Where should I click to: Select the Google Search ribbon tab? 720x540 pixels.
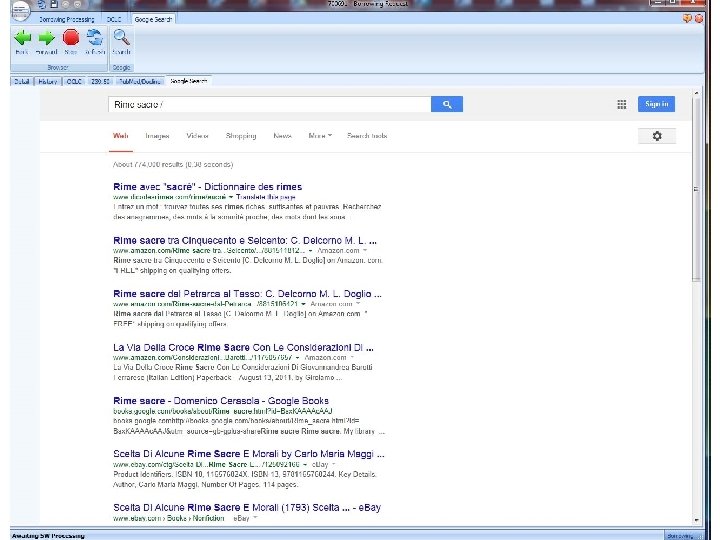click(153, 19)
